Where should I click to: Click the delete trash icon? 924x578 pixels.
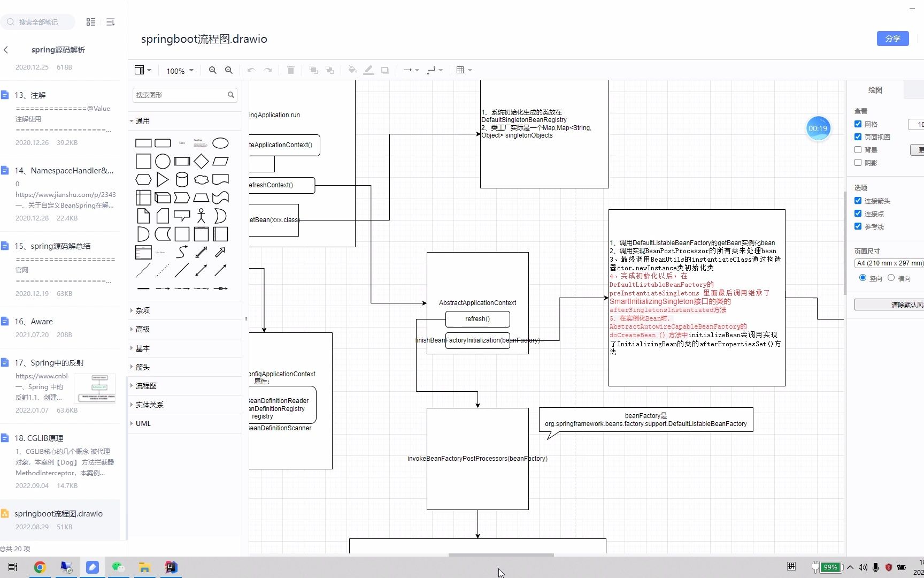[291, 70]
